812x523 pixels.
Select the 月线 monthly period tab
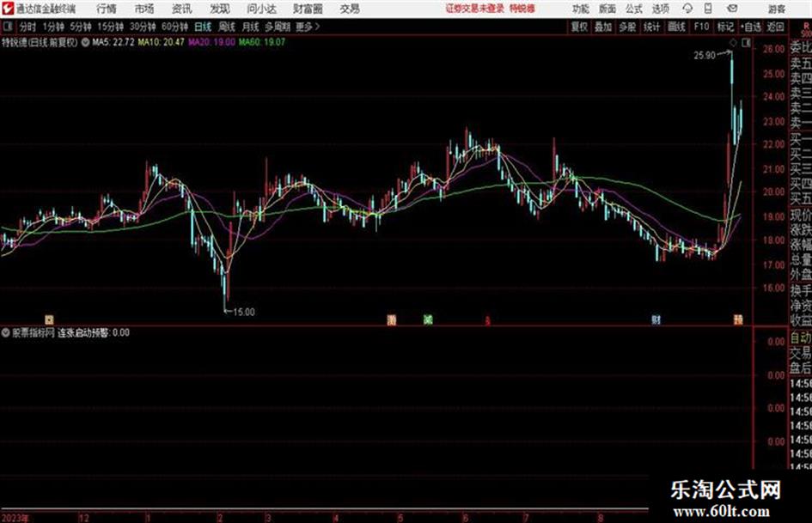(251, 27)
